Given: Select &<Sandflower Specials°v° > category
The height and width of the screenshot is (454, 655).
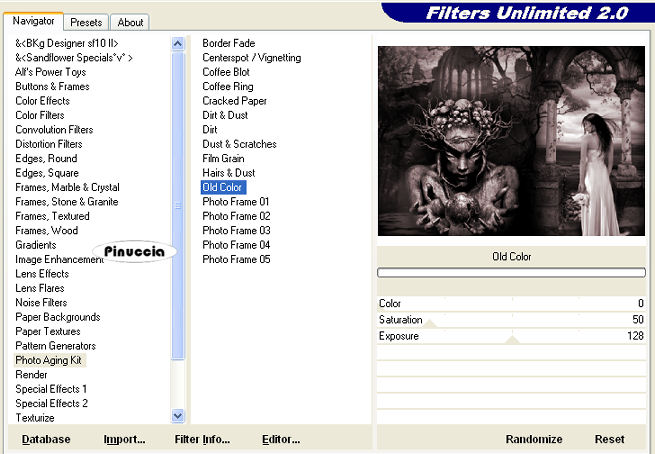Looking at the screenshot, I should (74, 58).
